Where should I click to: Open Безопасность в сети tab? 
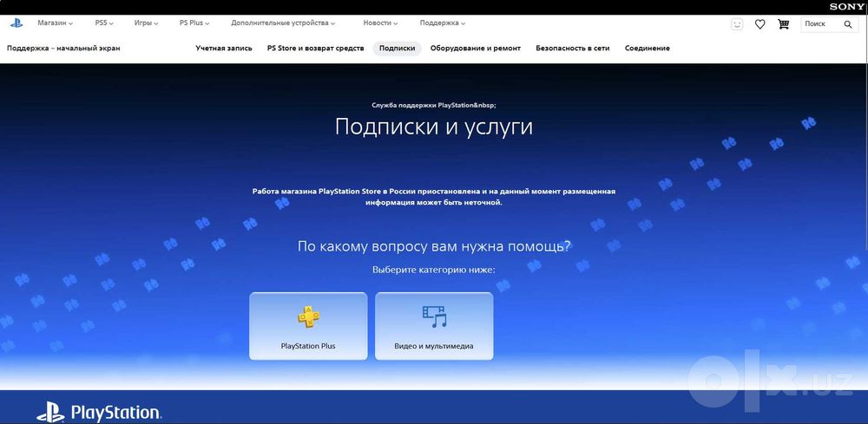tap(572, 48)
